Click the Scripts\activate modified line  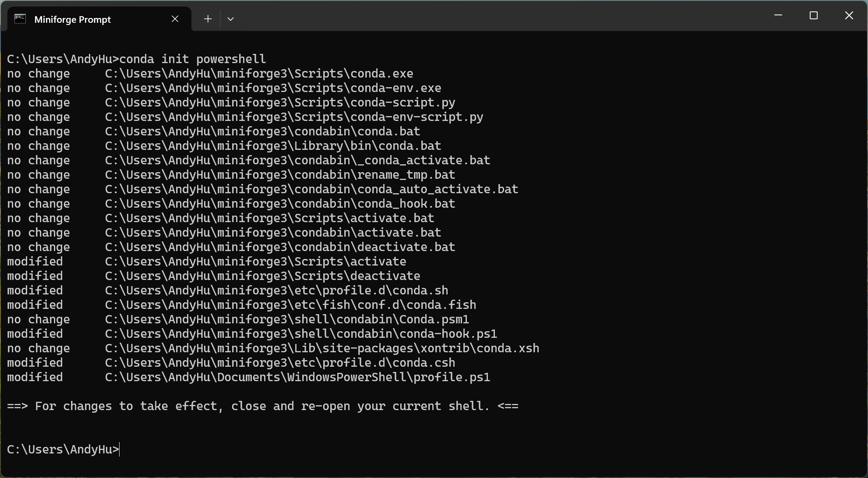207,262
